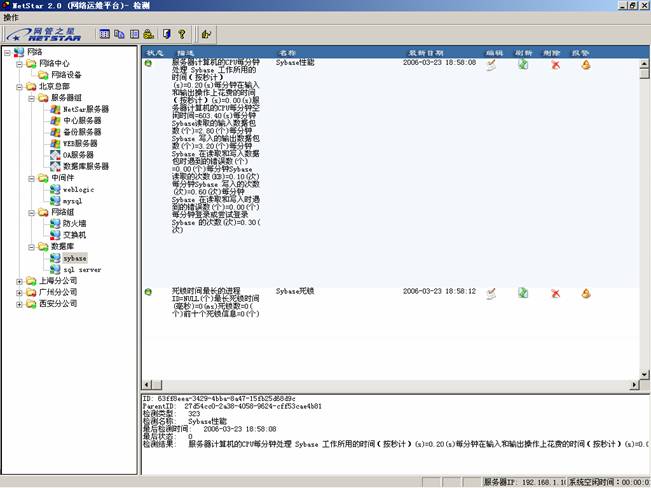The width and height of the screenshot is (651, 488).
Task: Click the NetStar logo in toolbar
Action: point(44,34)
